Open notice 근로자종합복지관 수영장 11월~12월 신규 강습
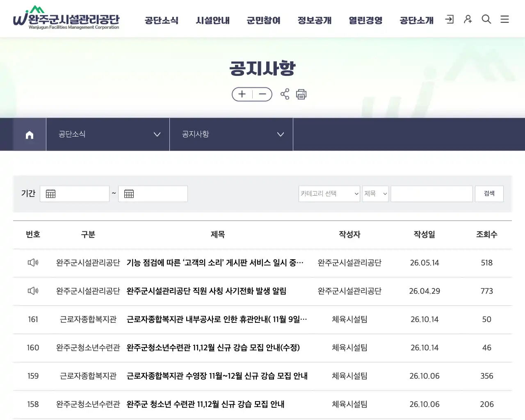 coord(217,376)
